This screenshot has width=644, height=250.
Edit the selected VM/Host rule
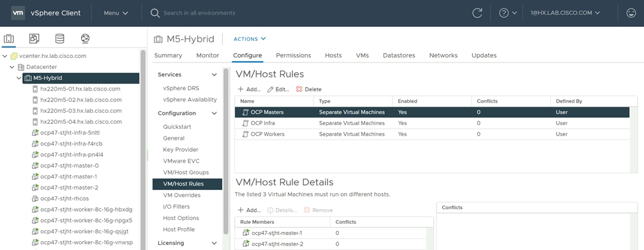click(x=278, y=89)
